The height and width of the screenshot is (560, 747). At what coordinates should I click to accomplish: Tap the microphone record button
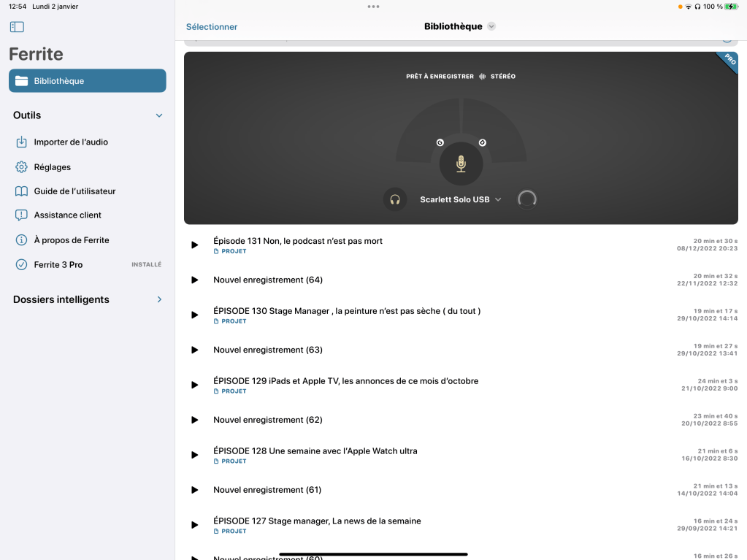pyautogui.click(x=461, y=164)
